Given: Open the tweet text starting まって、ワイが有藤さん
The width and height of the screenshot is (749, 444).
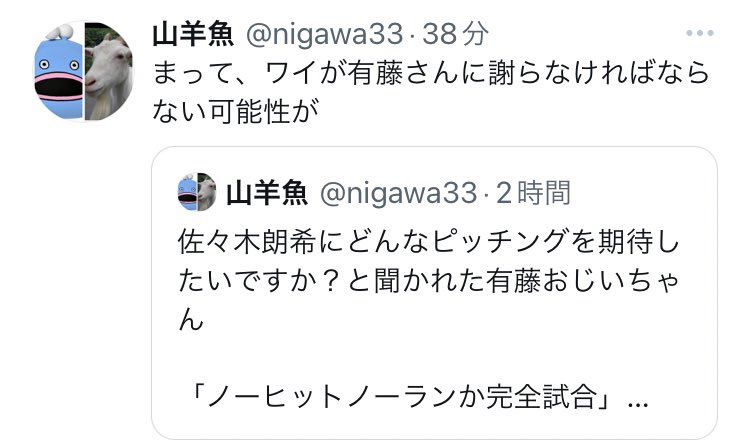Looking at the screenshot, I should (x=431, y=73).
